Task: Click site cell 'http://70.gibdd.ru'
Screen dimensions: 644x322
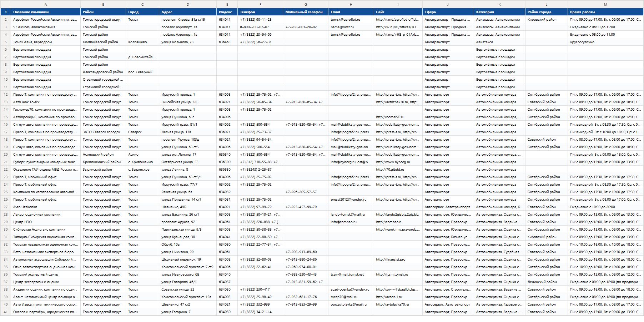Action: coord(398,170)
